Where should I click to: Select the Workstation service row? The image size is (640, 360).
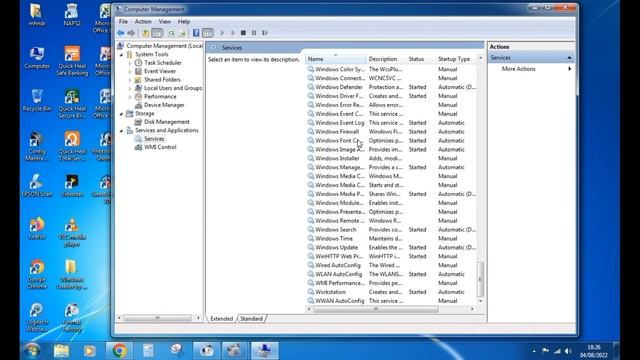point(391,292)
